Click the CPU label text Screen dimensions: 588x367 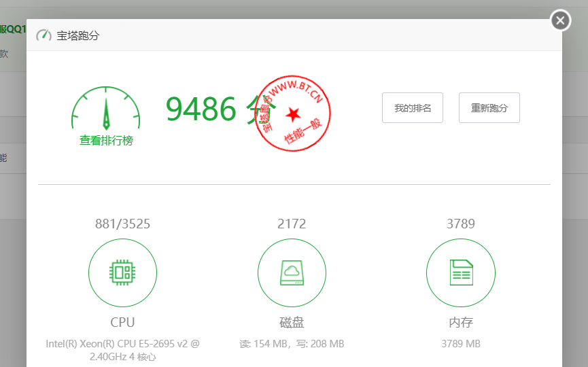(122, 322)
